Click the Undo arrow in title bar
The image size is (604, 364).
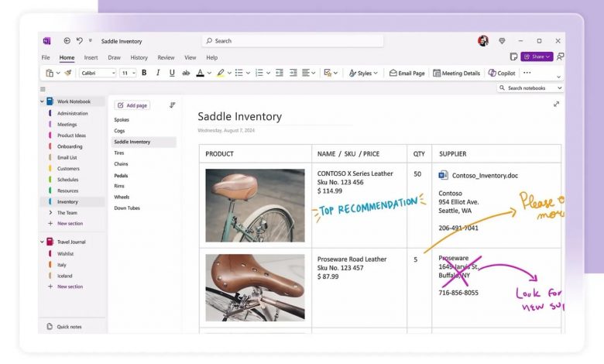coord(79,41)
